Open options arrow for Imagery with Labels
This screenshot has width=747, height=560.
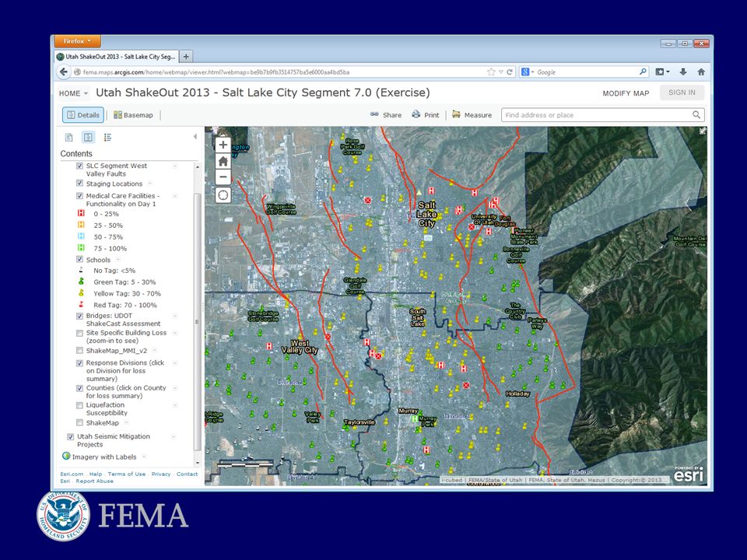tap(144, 457)
